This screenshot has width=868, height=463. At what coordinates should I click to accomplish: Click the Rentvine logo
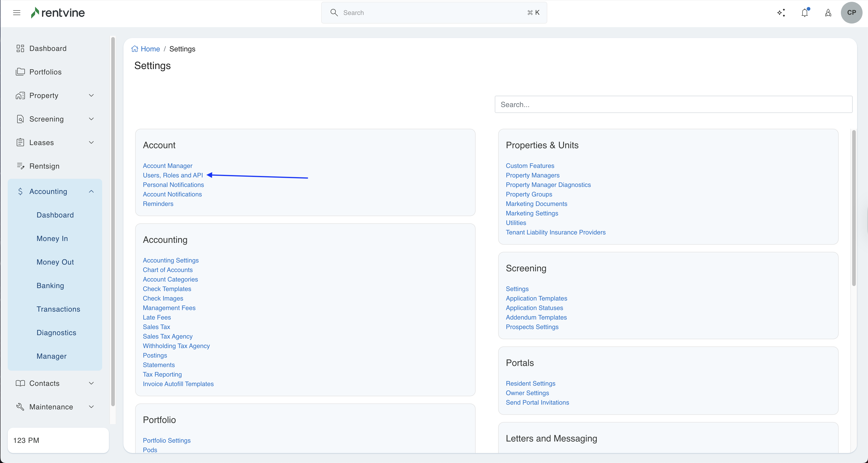click(x=58, y=13)
